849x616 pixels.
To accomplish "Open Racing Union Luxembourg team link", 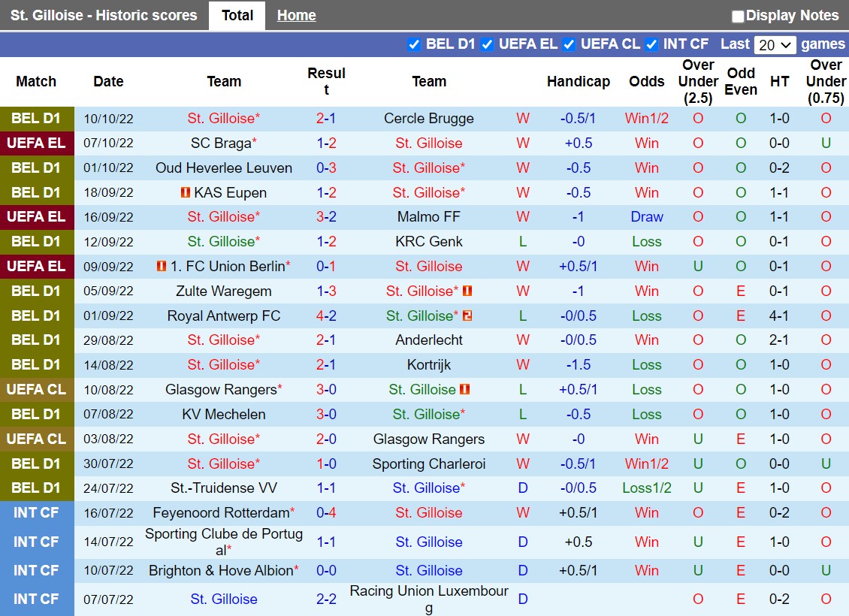I will (x=429, y=599).
